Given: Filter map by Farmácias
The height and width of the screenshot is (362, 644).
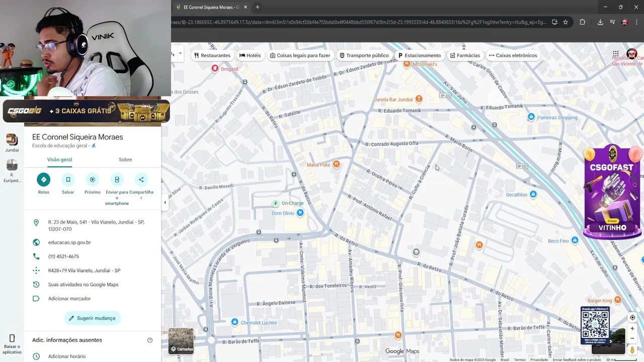Looking at the screenshot, I should [x=465, y=55].
